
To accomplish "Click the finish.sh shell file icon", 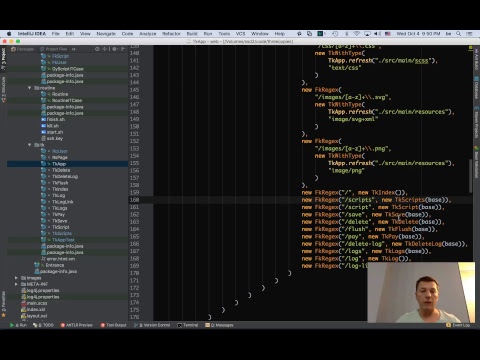I will point(43,119).
